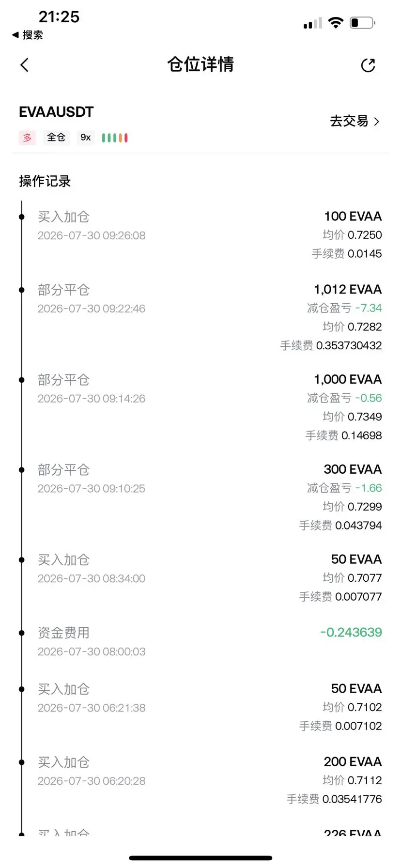Tap the green-red risk level bars
This screenshot has height=868, width=401.
click(x=115, y=138)
